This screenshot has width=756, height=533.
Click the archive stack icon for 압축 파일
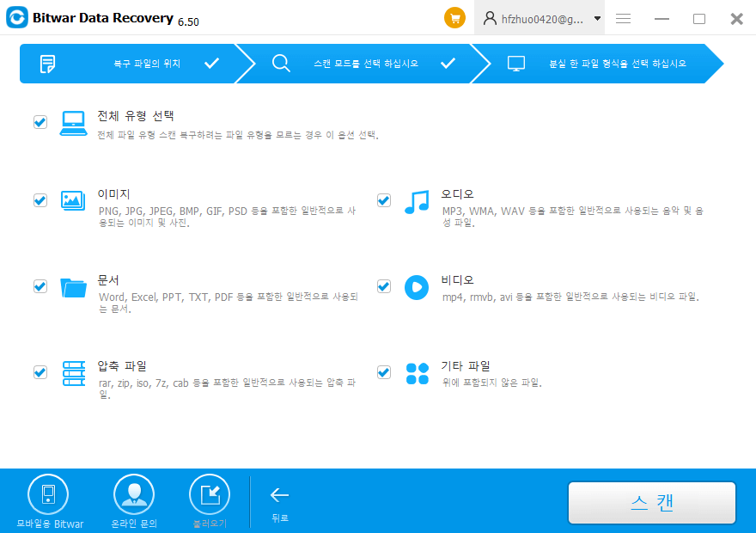[x=74, y=373]
